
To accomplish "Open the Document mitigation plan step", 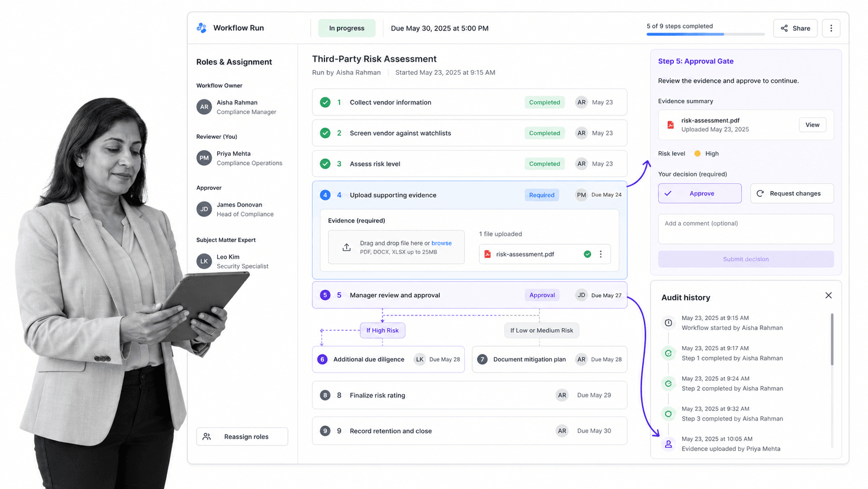I will point(549,360).
